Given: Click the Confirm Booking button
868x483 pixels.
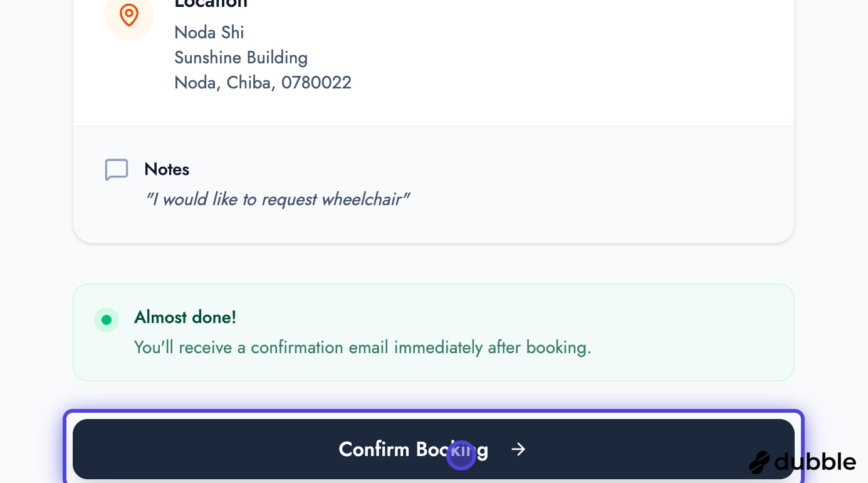Looking at the screenshot, I should click(433, 449).
